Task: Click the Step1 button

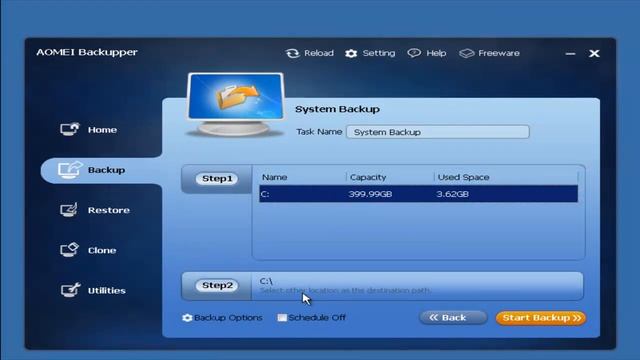Action: coord(217,178)
